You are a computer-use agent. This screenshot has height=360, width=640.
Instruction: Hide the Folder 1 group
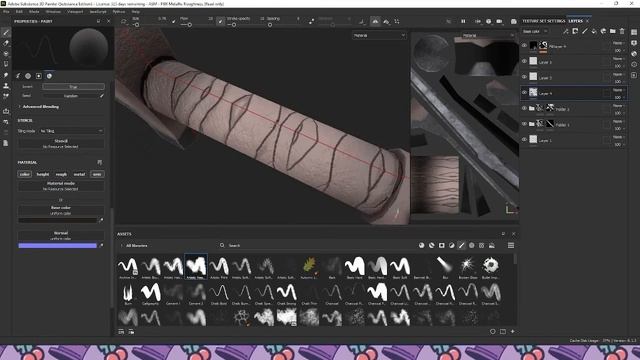pyautogui.click(x=524, y=124)
